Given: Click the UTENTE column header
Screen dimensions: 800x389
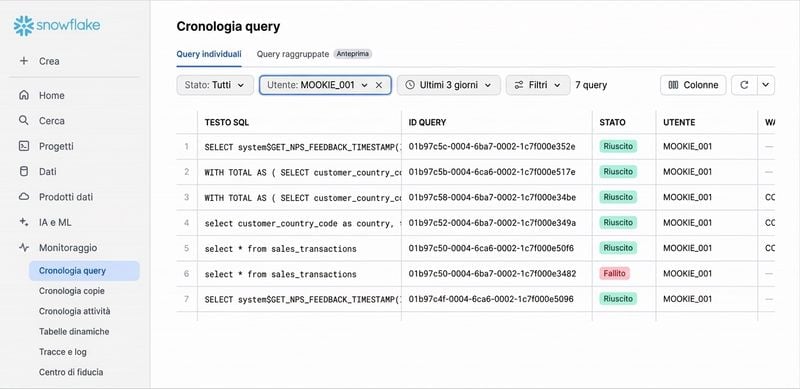Looking at the screenshot, I should pyautogui.click(x=679, y=123).
